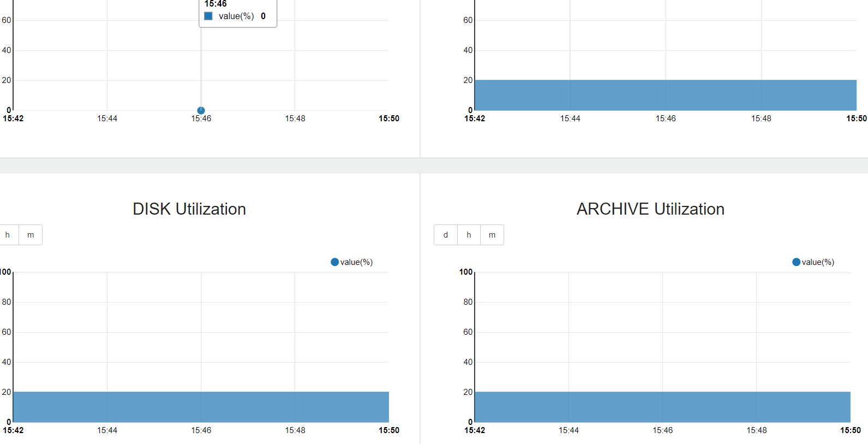The height and width of the screenshot is (444, 868).
Task: Click the blue area of ARCHIVE Utilization chart
Action: pyautogui.click(x=662, y=407)
